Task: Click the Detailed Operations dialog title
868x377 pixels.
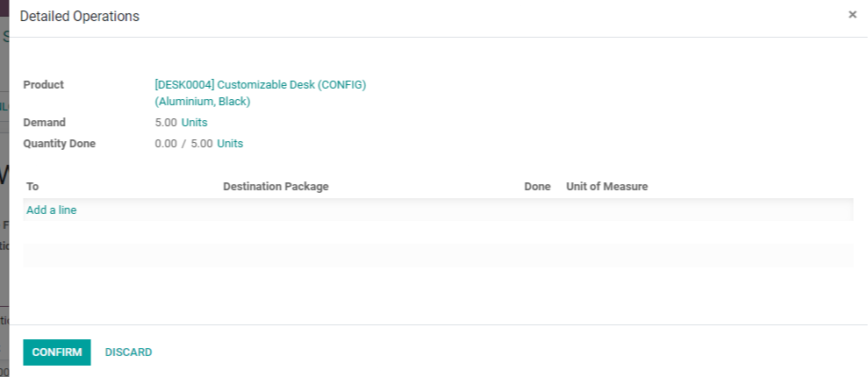Action: click(79, 17)
